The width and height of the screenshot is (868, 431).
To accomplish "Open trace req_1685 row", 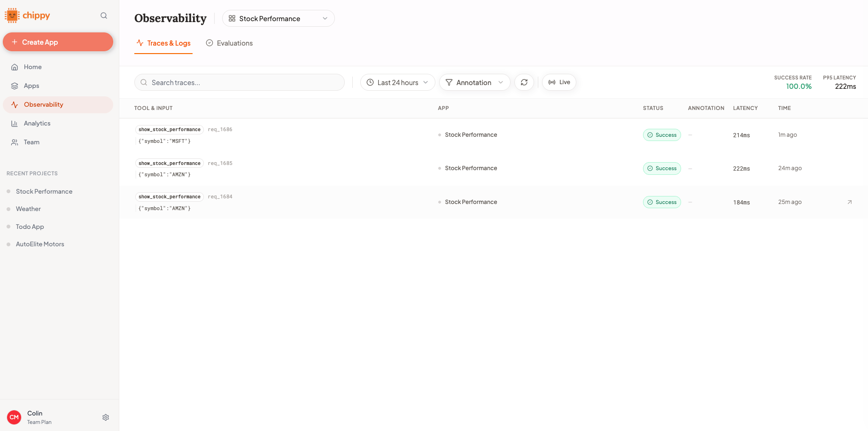I will (493, 168).
